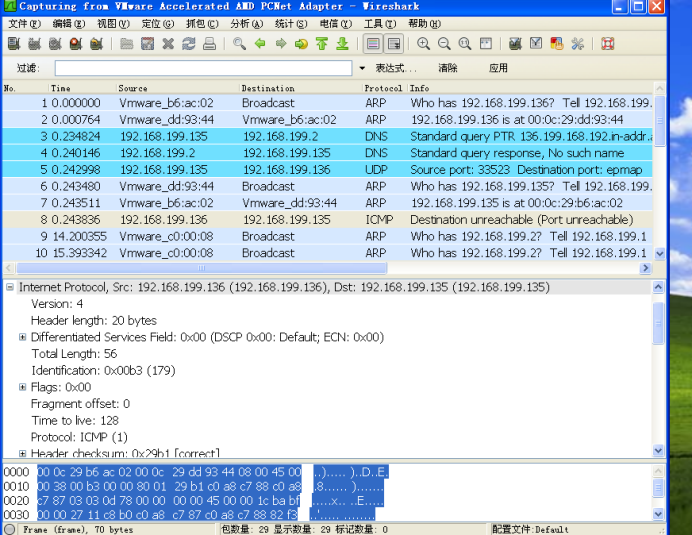Screen dimensions: 692x535
Task: Open the capture interfaces list icon
Action: pos(14,44)
